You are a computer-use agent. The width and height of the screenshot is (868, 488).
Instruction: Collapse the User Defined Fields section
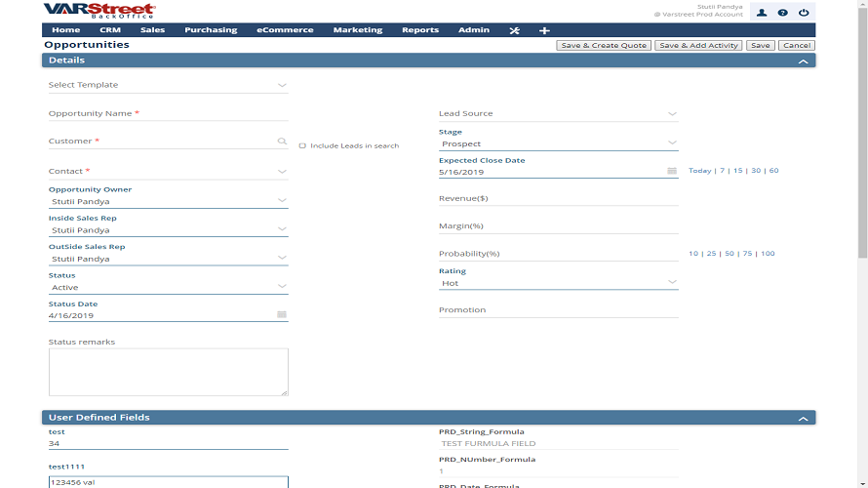click(804, 418)
